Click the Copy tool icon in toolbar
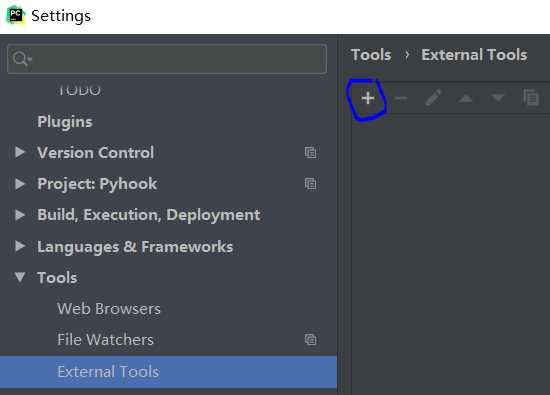Image resolution: width=550 pixels, height=395 pixels. (x=531, y=98)
